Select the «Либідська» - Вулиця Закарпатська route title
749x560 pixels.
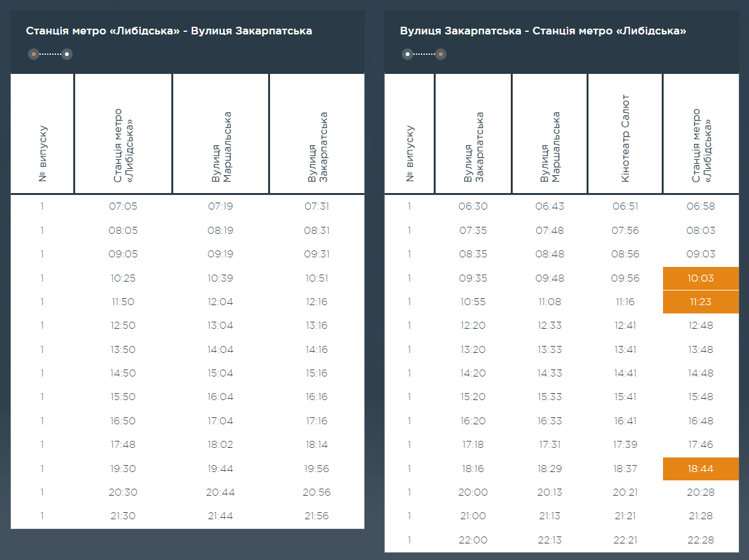(x=169, y=31)
